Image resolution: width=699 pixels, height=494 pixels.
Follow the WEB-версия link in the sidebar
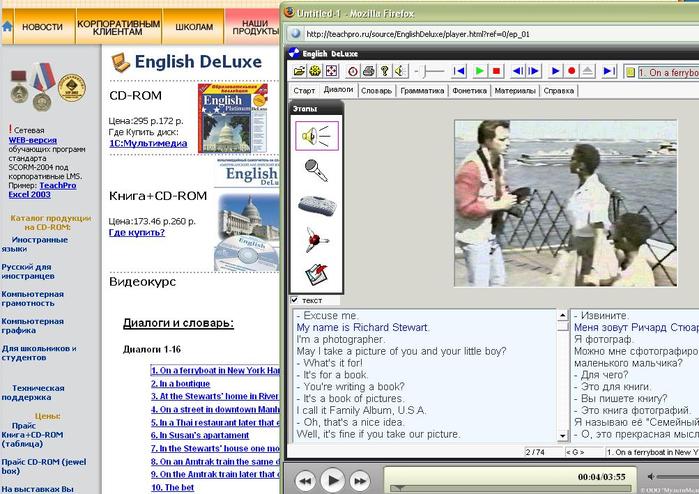point(33,140)
